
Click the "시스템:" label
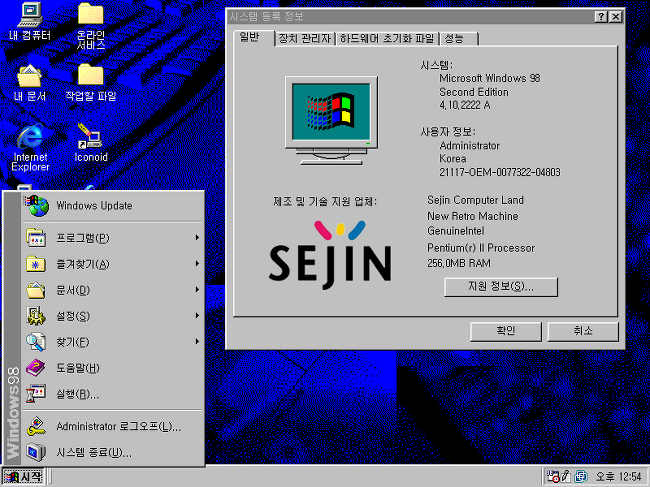pyautogui.click(x=436, y=65)
